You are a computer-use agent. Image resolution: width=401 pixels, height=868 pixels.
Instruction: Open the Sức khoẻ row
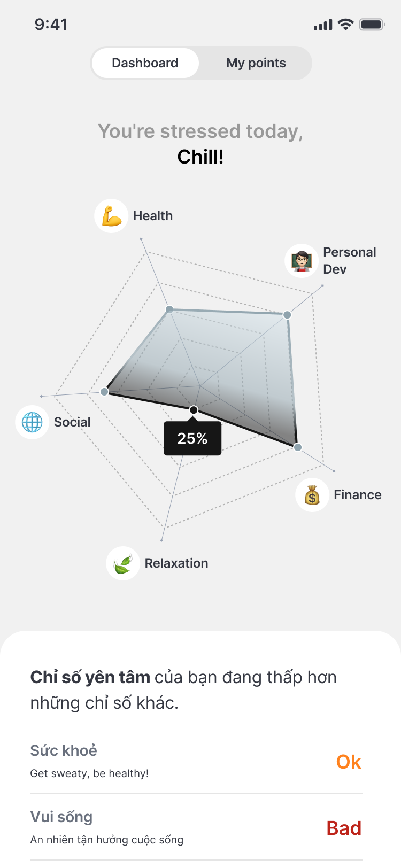(160, 761)
